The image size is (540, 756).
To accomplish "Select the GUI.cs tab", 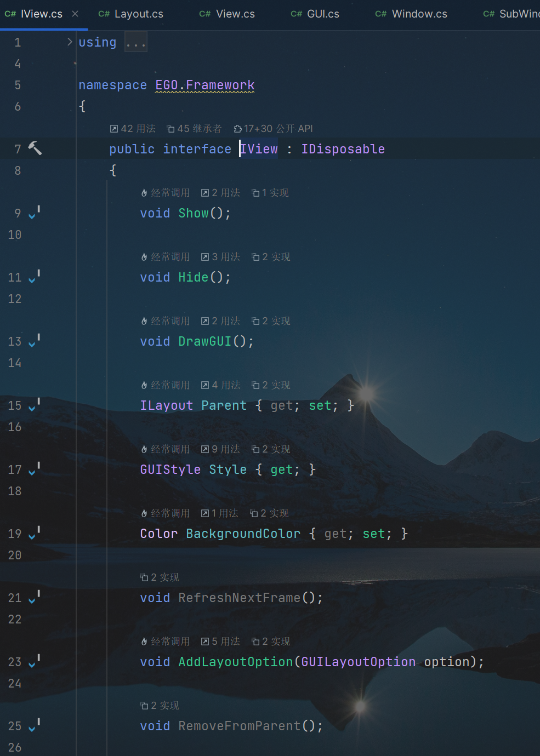I will (x=315, y=14).
